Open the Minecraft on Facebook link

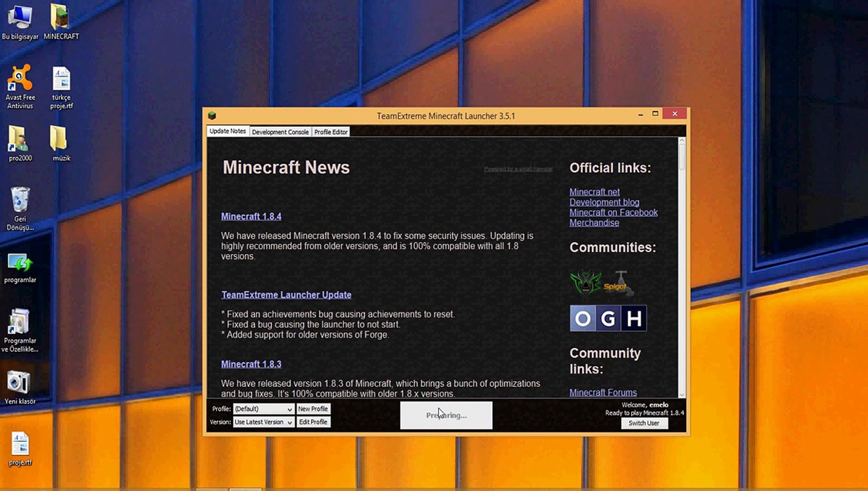(614, 212)
